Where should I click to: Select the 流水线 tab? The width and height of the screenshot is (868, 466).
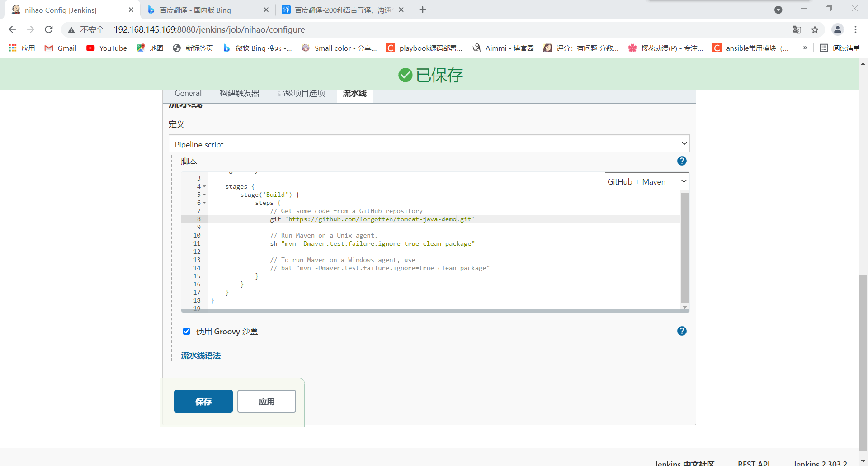pyautogui.click(x=355, y=94)
